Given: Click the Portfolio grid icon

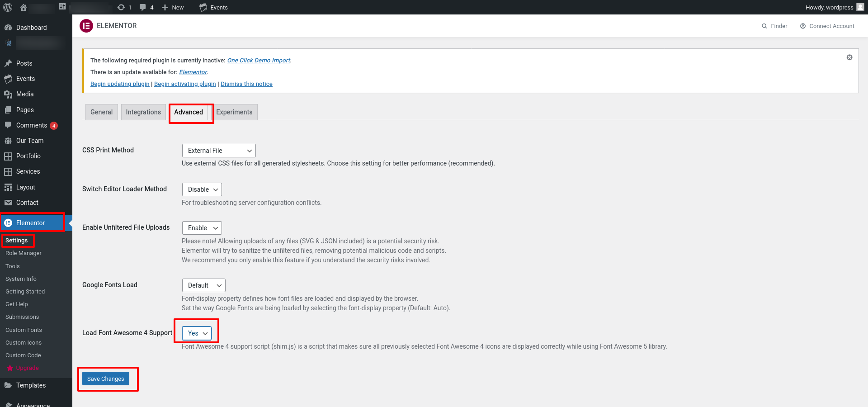Looking at the screenshot, I should [x=8, y=156].
